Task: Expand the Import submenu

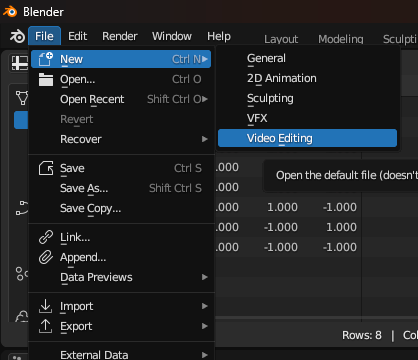Action: tap(121, 306)
